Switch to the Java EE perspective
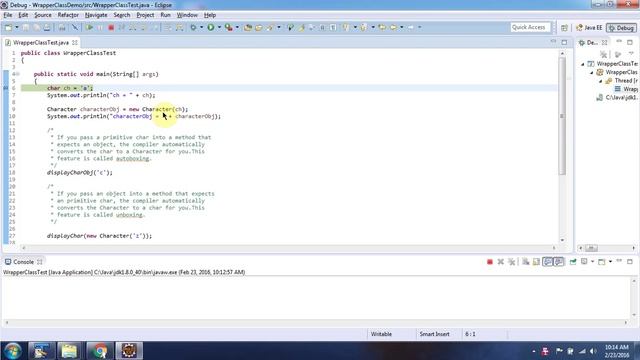Image resolution: width=640 pixels, height=360 pixels. click(589, 28)
